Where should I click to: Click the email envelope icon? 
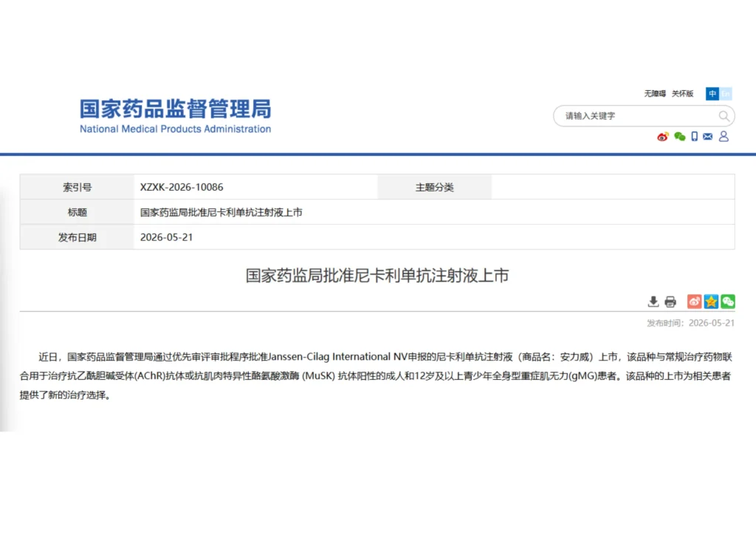pos(707,137)
